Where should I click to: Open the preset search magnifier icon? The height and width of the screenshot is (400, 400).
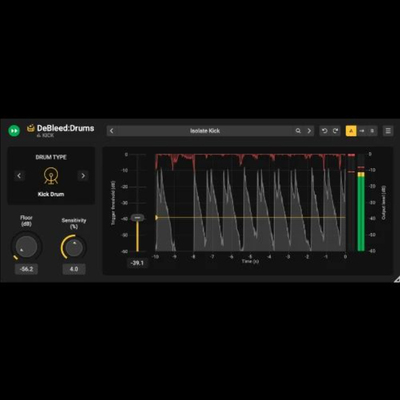click(298, 131)
